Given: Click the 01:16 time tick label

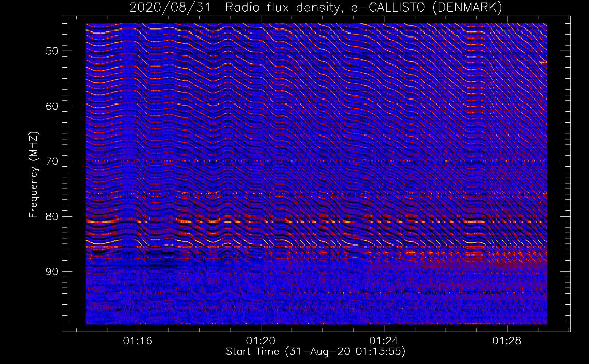Looking at the screenshot, I should [x=138, y=341].
